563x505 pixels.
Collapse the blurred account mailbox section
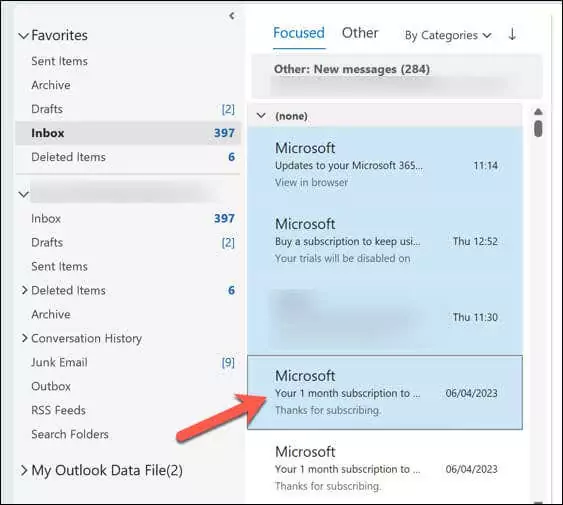click(23, 195)
